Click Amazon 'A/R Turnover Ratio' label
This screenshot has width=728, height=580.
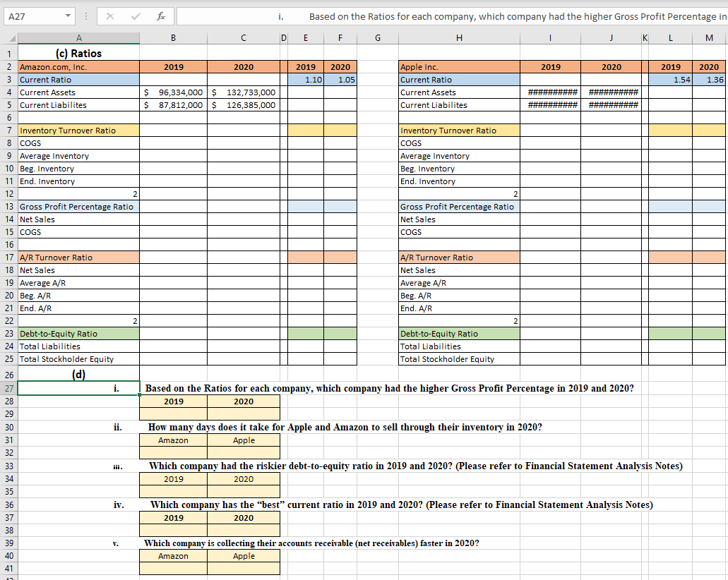tap(78, 258)
